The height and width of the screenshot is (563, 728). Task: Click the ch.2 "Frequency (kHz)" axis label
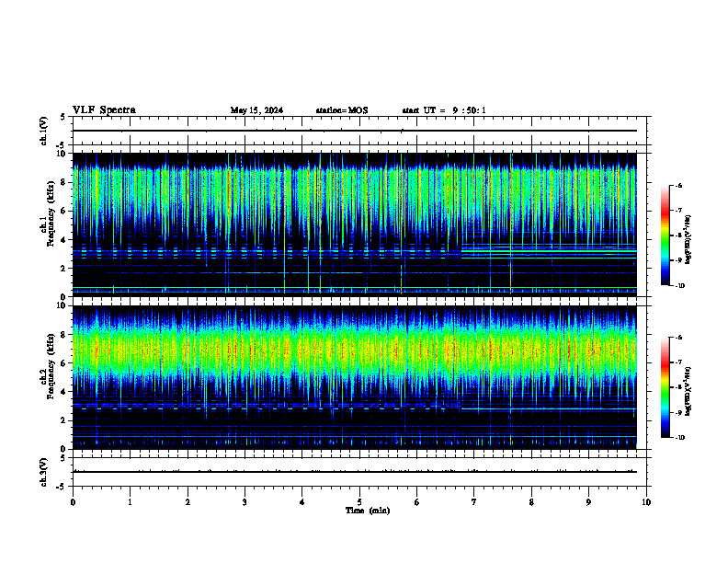pyautogui.click(x=51, y=366)
